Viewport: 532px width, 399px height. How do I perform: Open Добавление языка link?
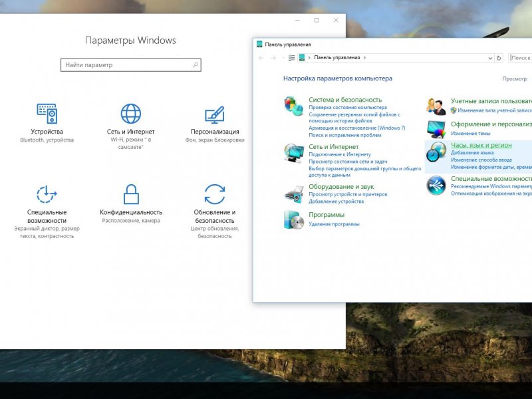tap(472, 153)
